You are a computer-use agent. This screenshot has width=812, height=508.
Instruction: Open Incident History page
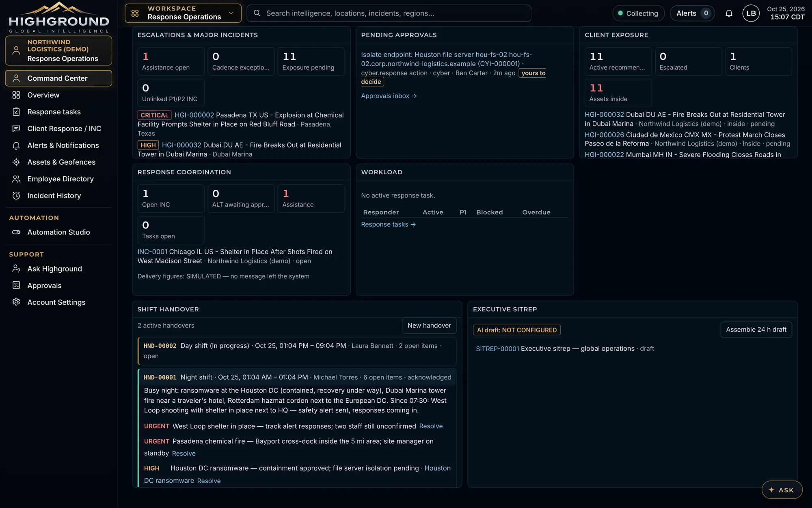coord(58,195)
